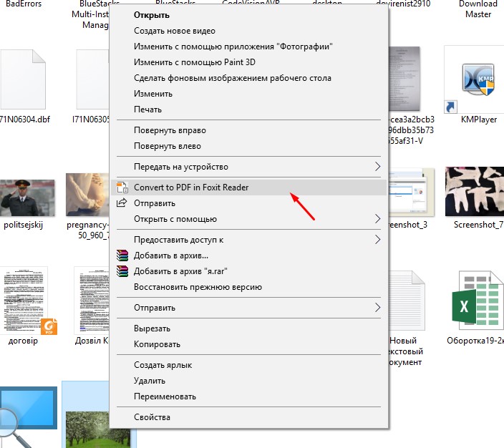
Task: Select the Screenshot_3 image thumbnail
Action: coord(412,192)
